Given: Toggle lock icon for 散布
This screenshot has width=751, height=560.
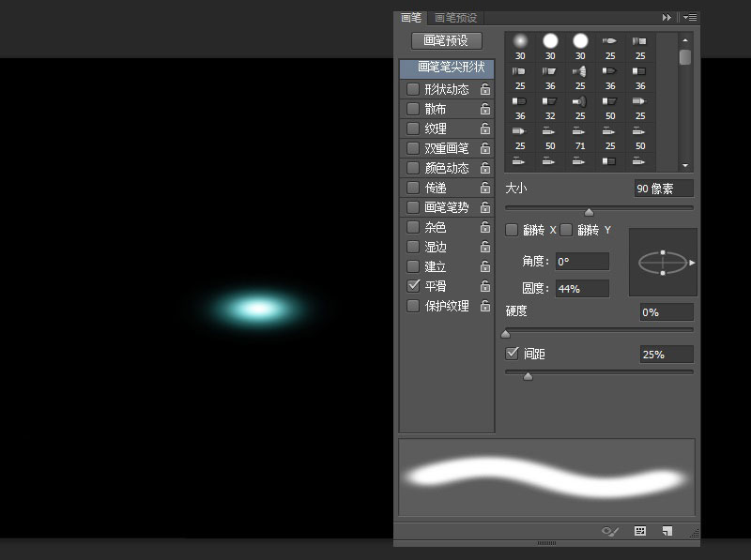Looking at the screenshot, I should pos(485,109).
